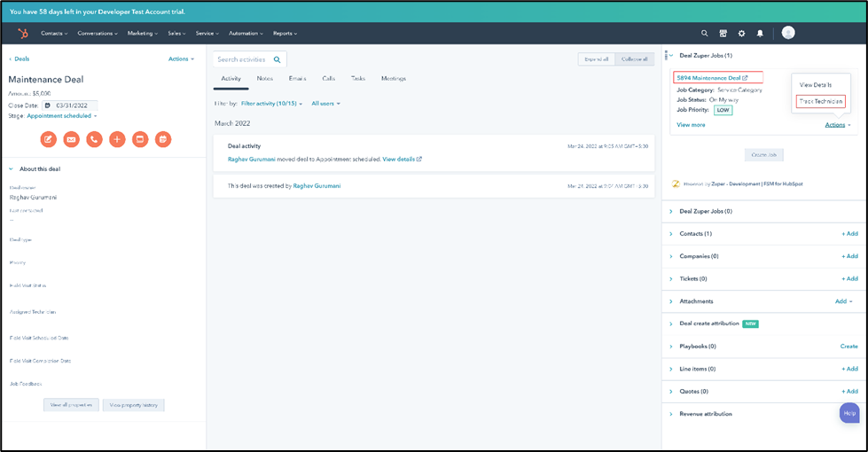Open the Help chat bubble
Image resolution: width=868 pixels, height=452 pixels.
click(849, 413)
